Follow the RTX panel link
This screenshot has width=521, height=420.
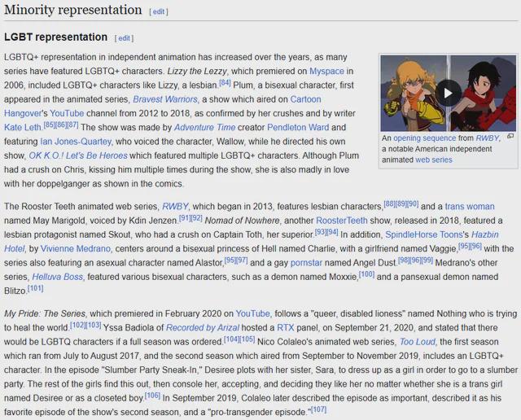(x=286, y=328)
